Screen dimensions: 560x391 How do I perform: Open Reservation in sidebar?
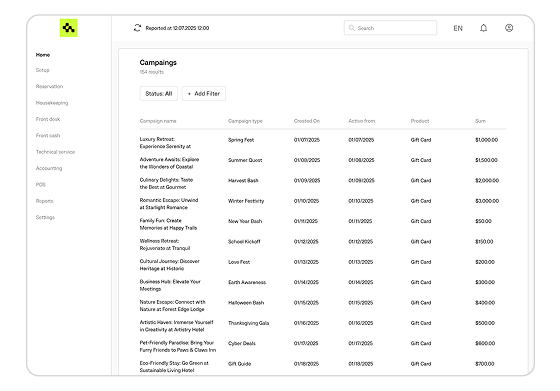coord(49,86)
